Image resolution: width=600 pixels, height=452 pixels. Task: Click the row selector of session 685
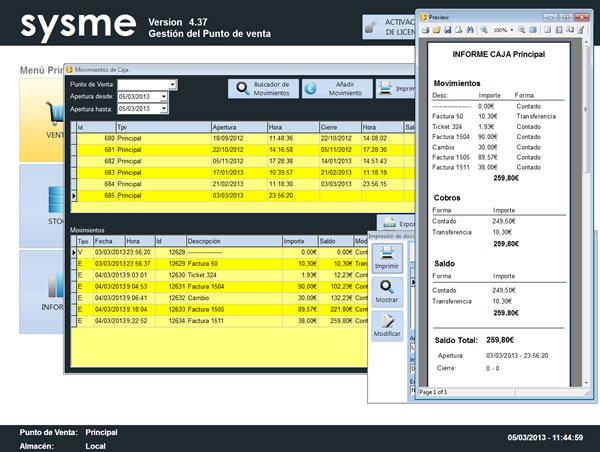(74, 196)
